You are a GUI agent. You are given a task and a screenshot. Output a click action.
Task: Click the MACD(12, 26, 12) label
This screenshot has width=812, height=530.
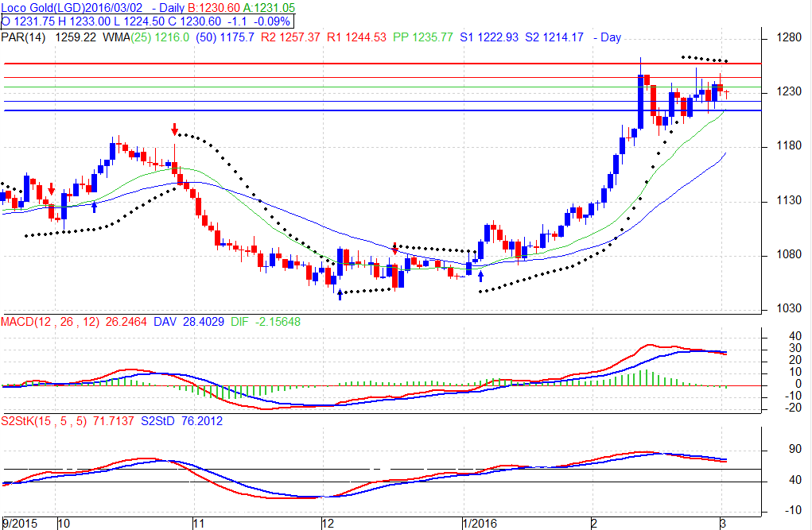tap(50, 322)
